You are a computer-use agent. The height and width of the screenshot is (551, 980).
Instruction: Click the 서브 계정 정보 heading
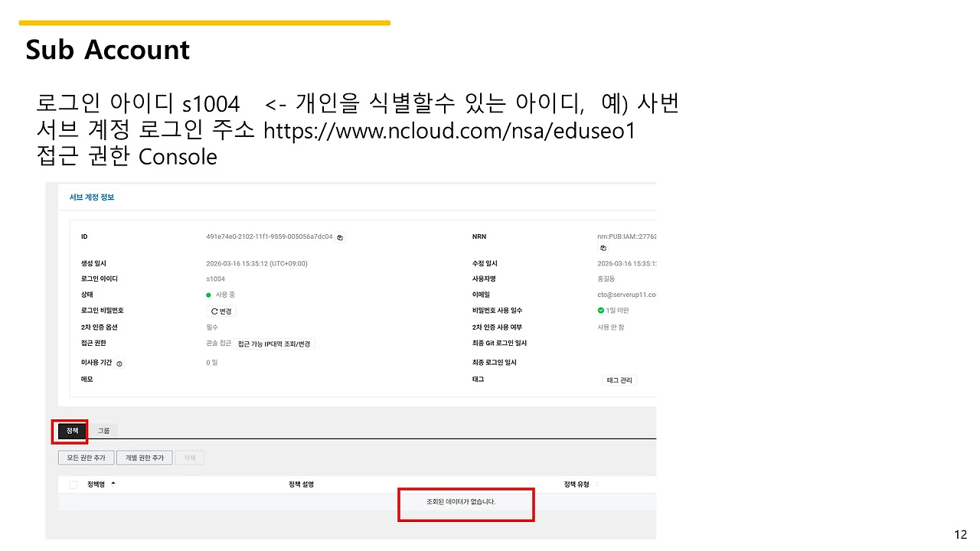91,197
